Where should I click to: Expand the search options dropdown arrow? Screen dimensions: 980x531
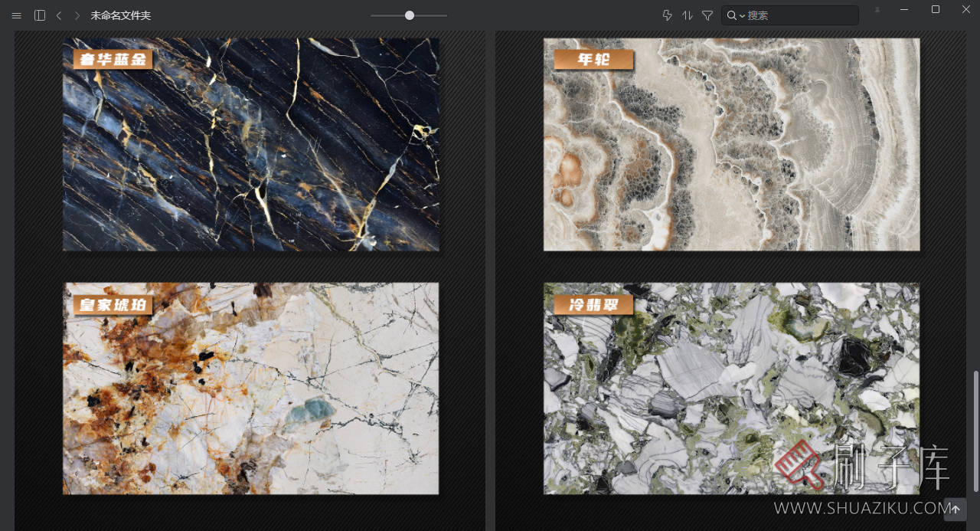point(742,15)
